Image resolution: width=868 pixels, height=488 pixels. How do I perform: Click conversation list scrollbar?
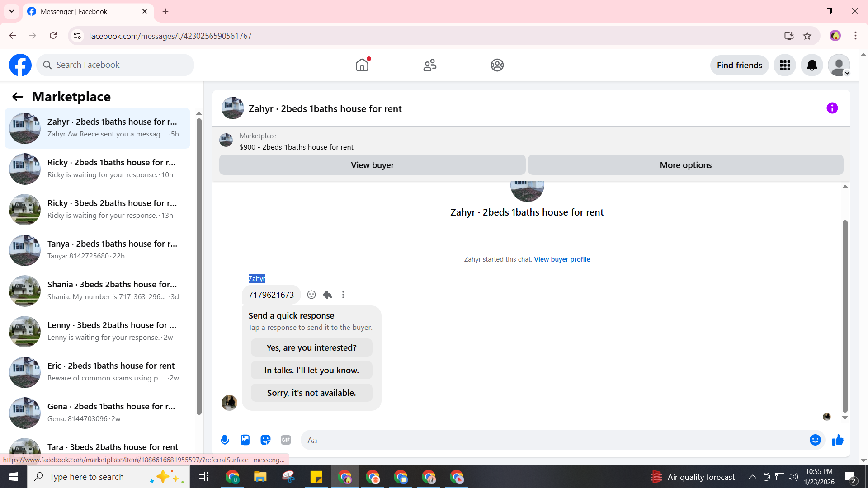(x=199, y=267)
